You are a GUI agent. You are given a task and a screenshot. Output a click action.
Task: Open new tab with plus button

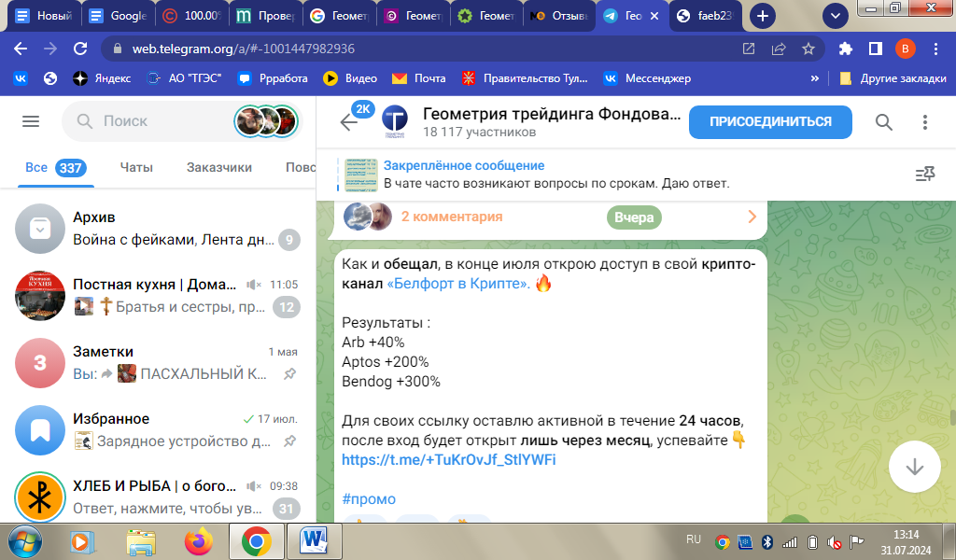[x=762, y=16]
